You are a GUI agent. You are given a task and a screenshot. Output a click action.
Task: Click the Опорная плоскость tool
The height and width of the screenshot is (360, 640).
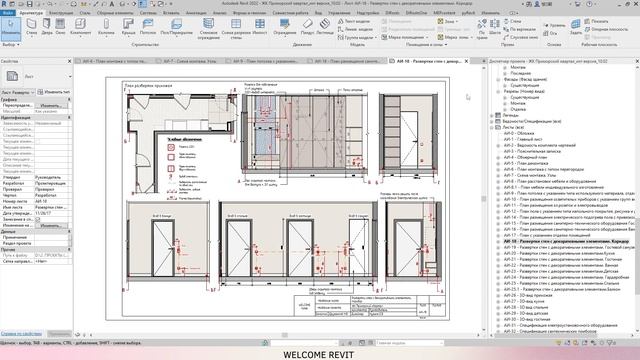point(606,29)
